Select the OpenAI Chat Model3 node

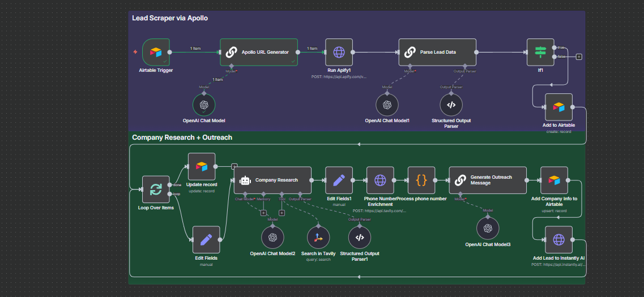[x=488, y=228]
